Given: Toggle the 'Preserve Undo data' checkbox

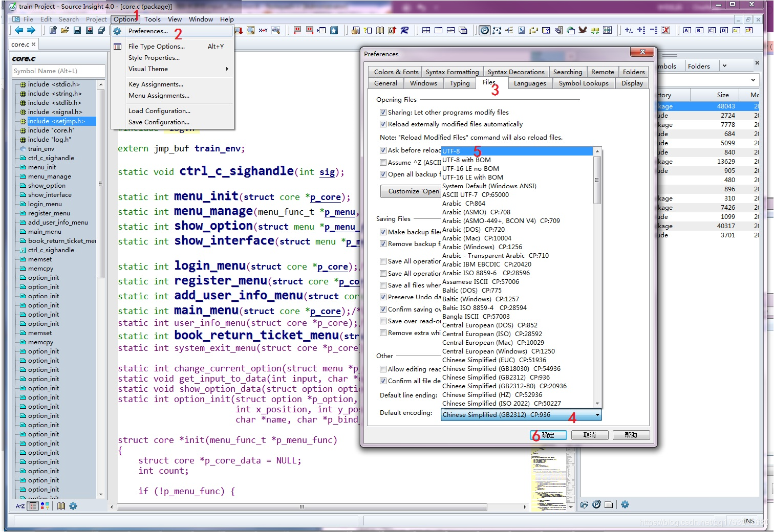Looking at the screenshot, I should coord(383,297).
